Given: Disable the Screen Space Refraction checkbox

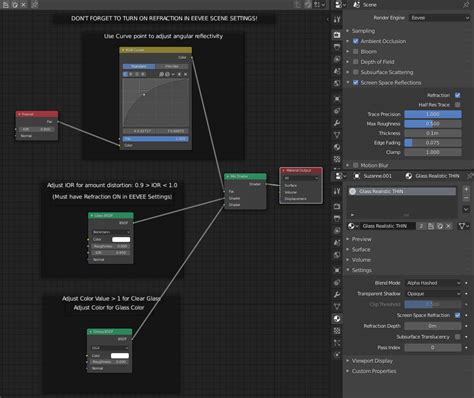Looking at the screenshot, I should [458, 315].
